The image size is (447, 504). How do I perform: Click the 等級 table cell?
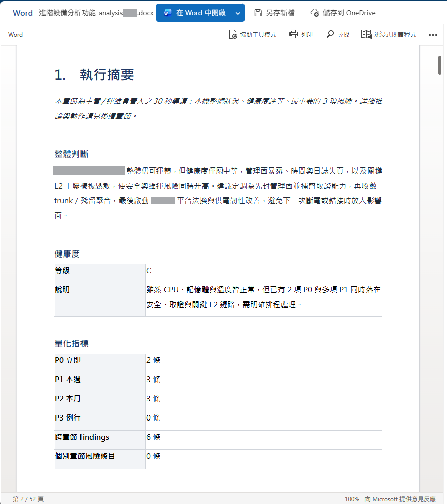click(x=100, y=274)
